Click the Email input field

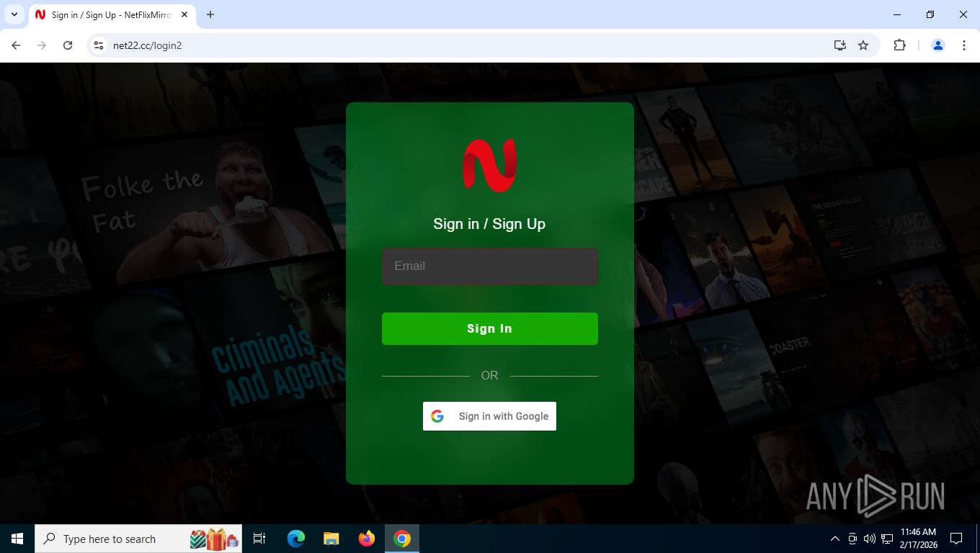[490, 266]
